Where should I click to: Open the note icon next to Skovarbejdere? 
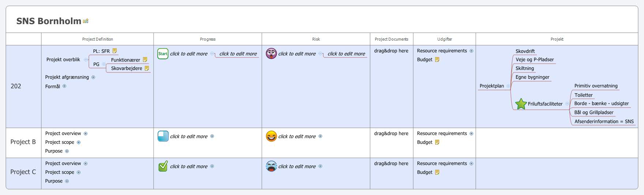(x=147, y=68)
